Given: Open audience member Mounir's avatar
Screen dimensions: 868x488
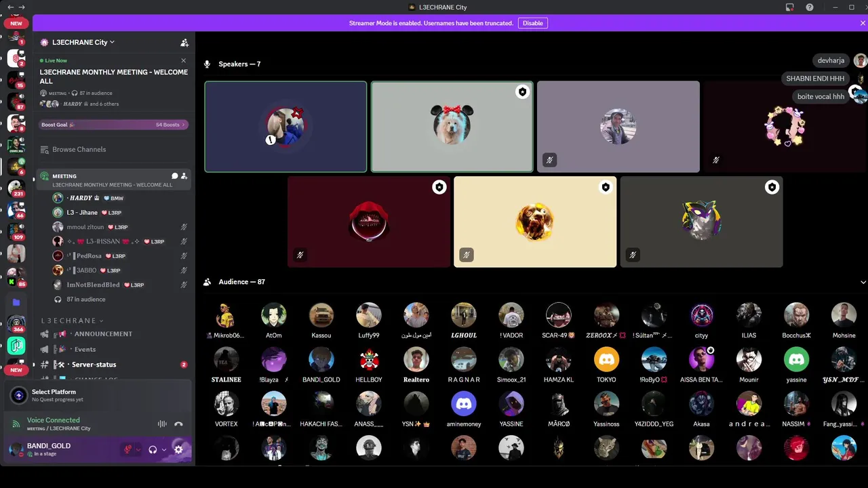Looking at the screenshot, I should coord(749,359).
